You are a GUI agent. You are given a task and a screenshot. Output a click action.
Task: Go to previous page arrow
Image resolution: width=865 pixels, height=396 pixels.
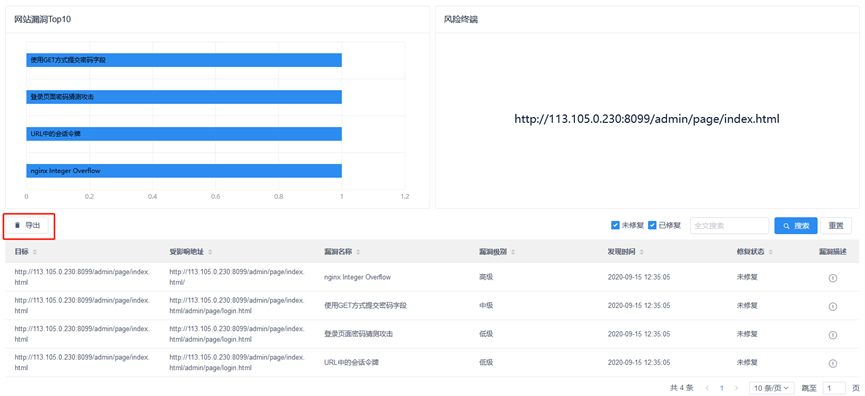pos(707,388)
